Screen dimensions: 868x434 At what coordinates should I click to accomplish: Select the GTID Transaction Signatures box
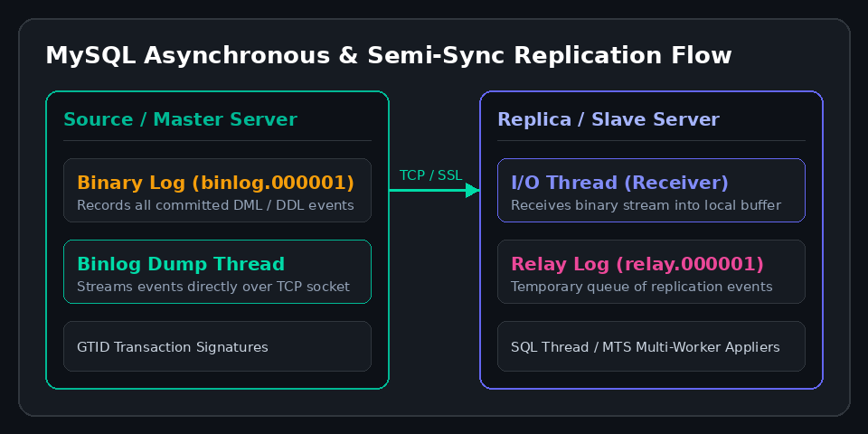(217, 346)
